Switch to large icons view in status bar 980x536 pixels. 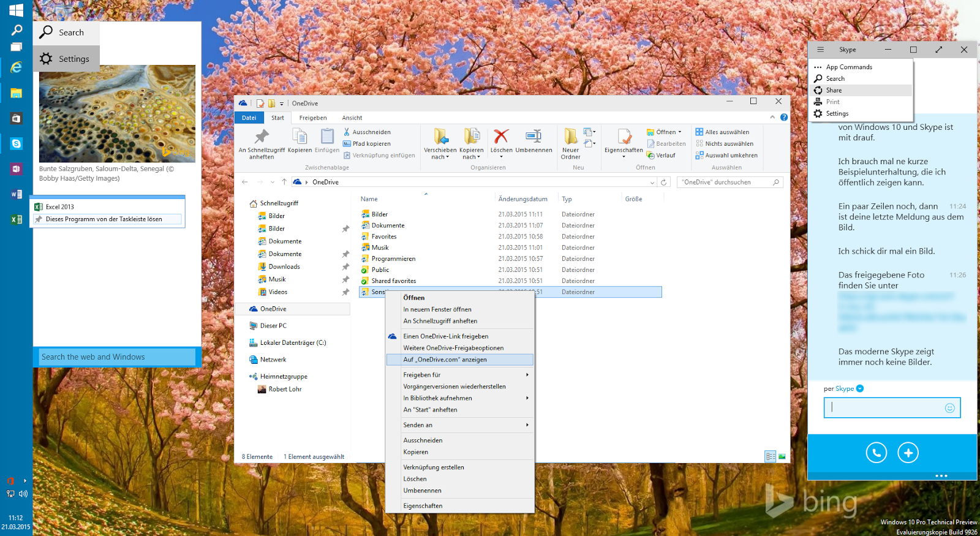(x=782, y=456)
